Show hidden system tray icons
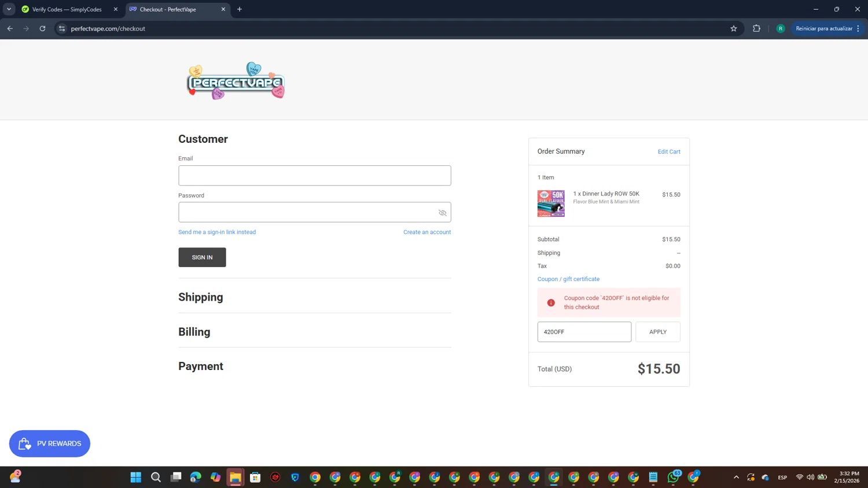The height and width of the screenshot is (488, 868). pyautogui.click(x=736, y=477)
